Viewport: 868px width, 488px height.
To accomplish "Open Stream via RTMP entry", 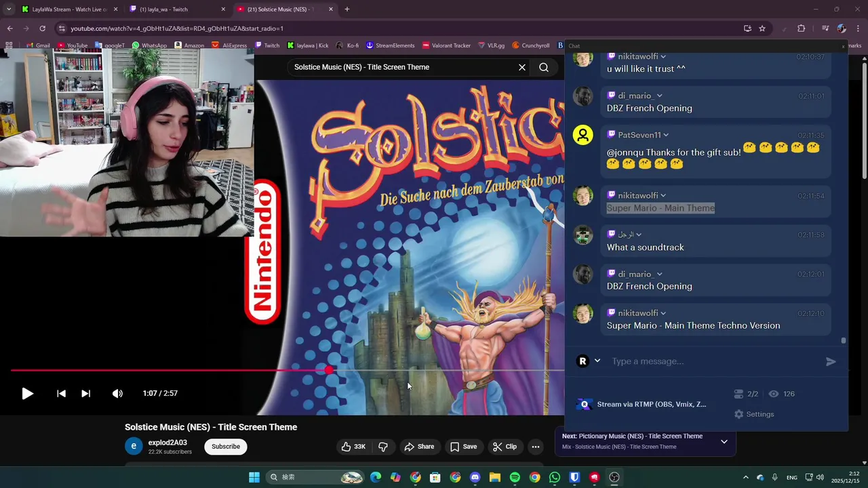I will click(641, 405).
